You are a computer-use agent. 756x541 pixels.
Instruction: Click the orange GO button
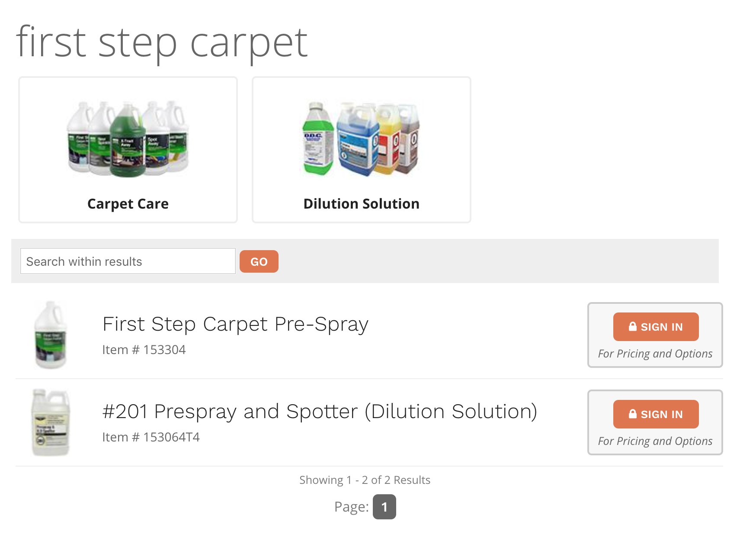pyautogui.click(x=259, y=261)
